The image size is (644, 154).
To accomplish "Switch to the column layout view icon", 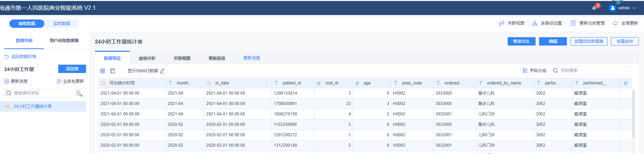I will [x=113, y=71].
